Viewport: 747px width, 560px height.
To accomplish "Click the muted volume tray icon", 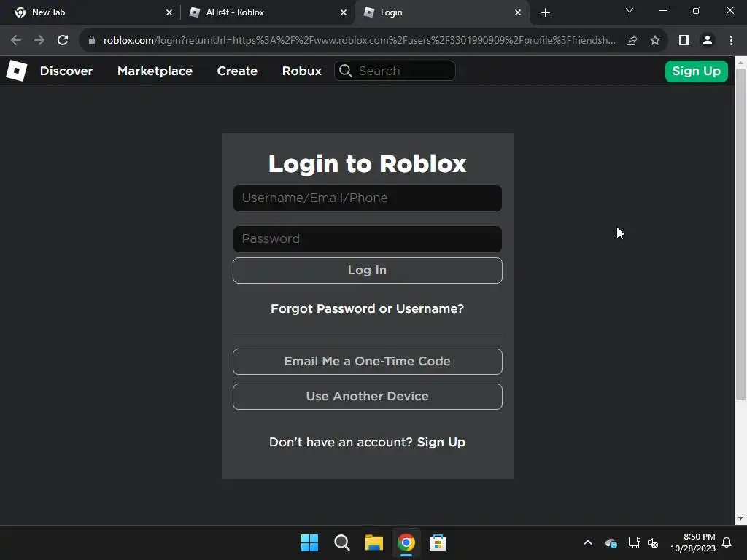I will pos(653,542).
